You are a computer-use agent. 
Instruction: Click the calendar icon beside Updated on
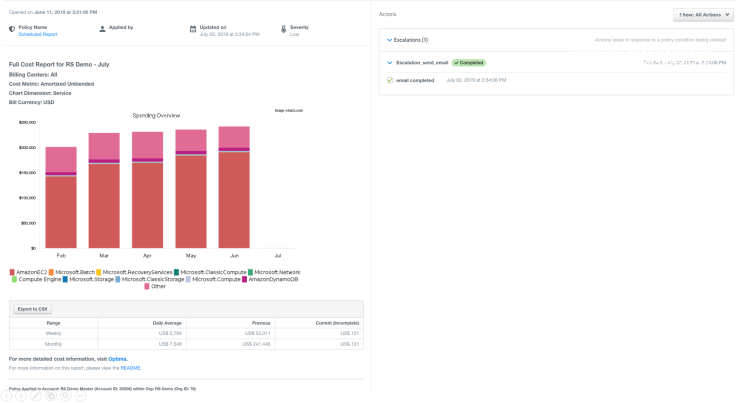pyautogui.click(x=193, y=29)
